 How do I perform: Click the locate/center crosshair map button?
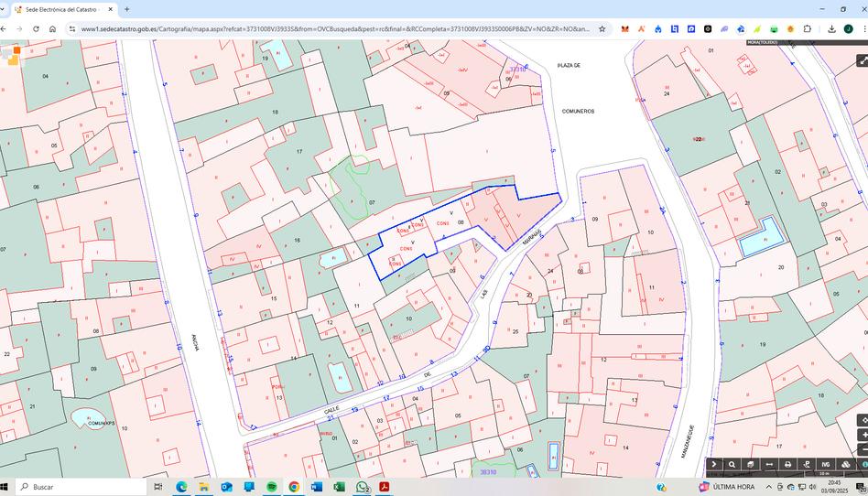coord(863,420)
